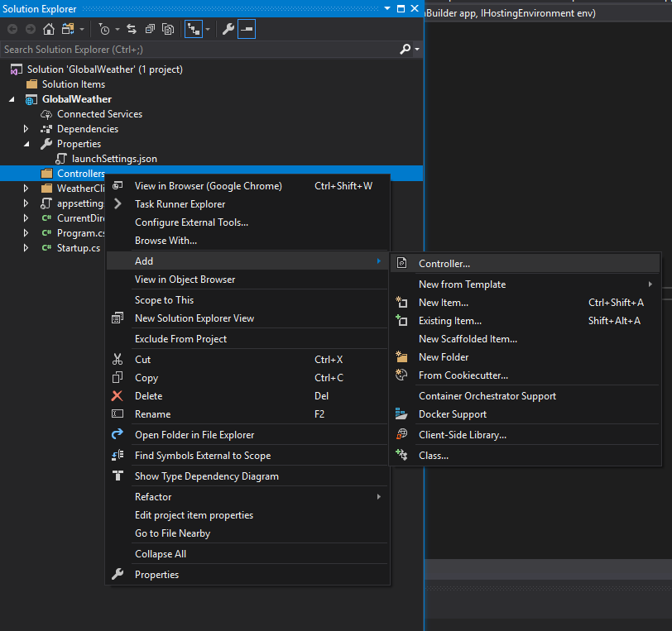Image resolution: width=672 pixels, height=631 pixels.
Task: Open the Window Position dropdown in the title bar
Action: 387,8
